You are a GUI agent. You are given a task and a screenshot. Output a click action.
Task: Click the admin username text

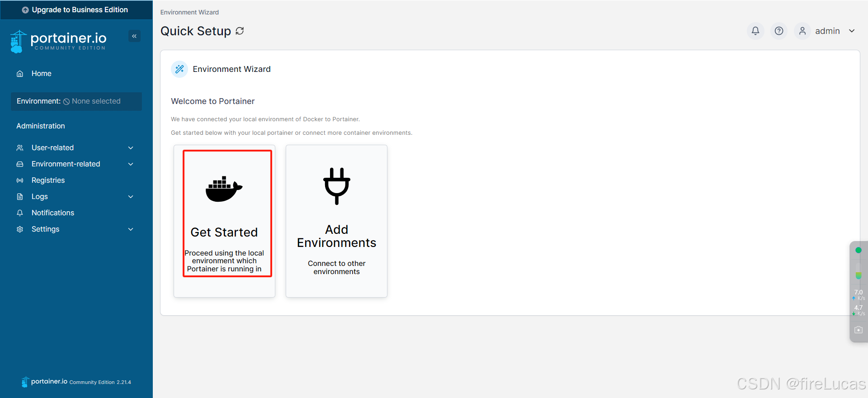[827, 31]
